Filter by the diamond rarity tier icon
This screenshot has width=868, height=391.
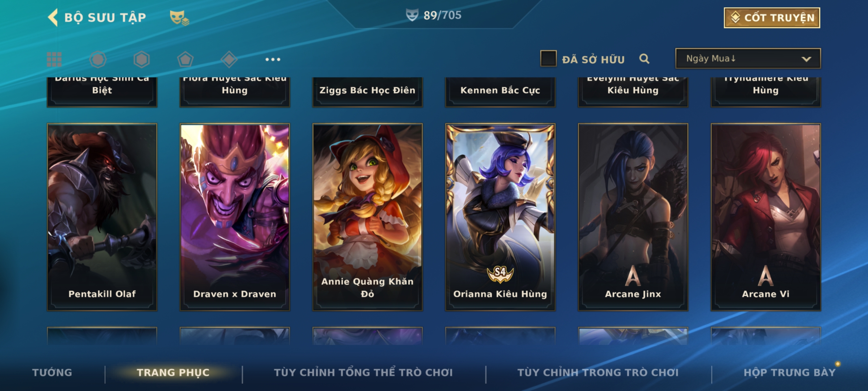click(x=229, y=59)
